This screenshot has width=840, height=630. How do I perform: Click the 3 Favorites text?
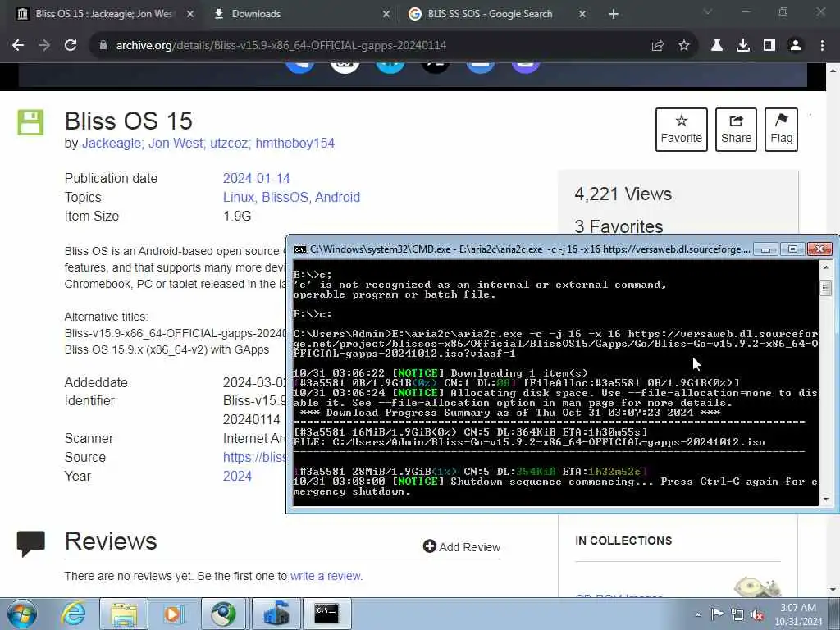(x=619, y=226)
